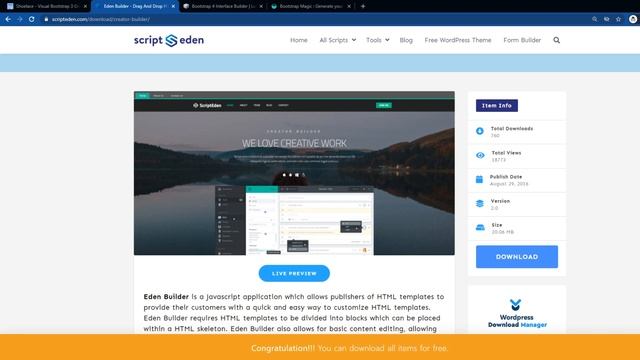640x360 pixels.
Task: Expand the All Scripts dropdown menu
Action: point(338,40)
